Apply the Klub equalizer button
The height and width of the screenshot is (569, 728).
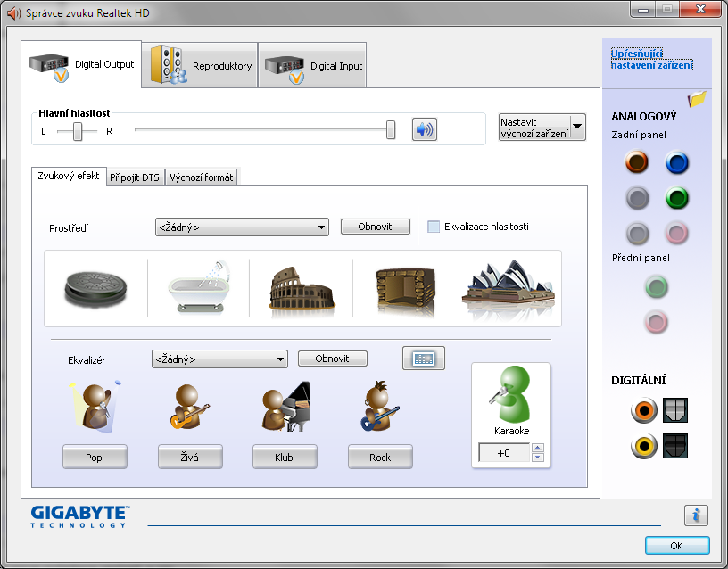[285, 458]
